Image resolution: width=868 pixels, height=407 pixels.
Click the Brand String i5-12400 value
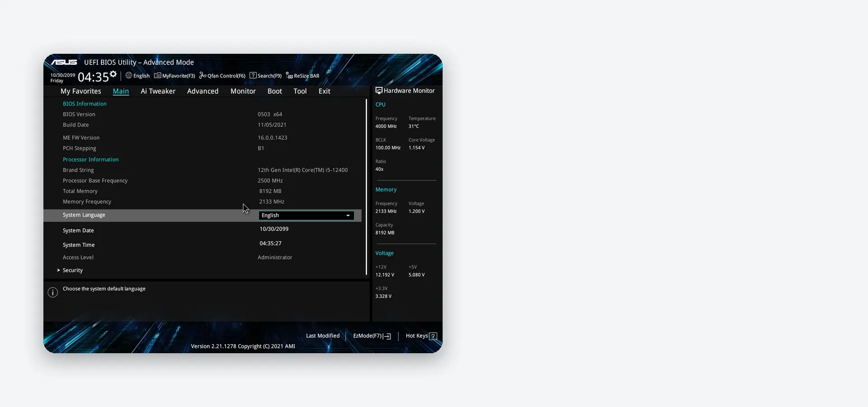coord(303,170)
